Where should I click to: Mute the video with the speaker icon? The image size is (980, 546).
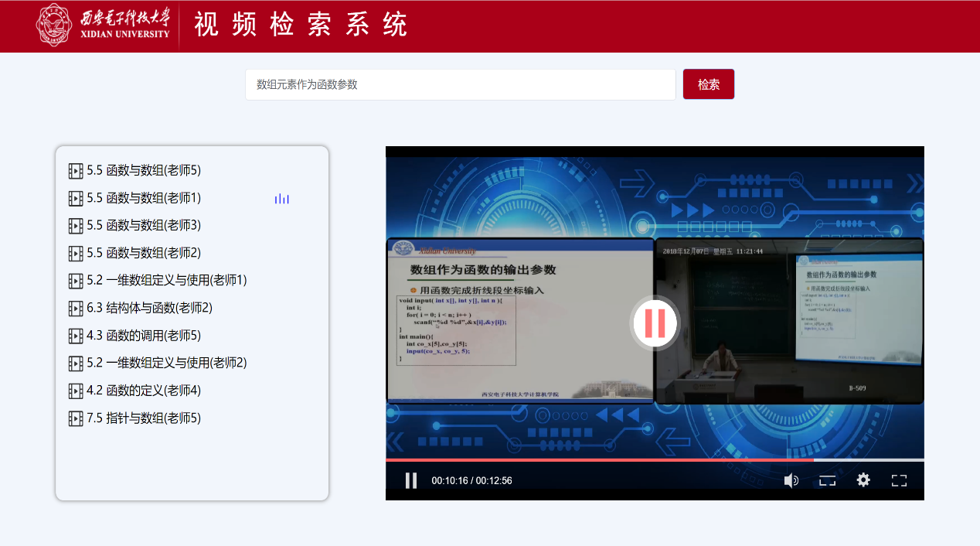[x=791, y=480]
